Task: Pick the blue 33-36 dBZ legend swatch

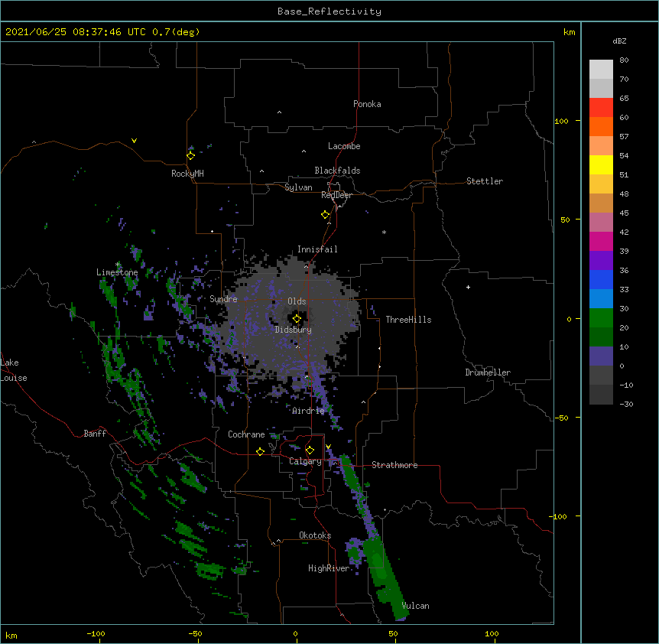Action: click(601, 279)
